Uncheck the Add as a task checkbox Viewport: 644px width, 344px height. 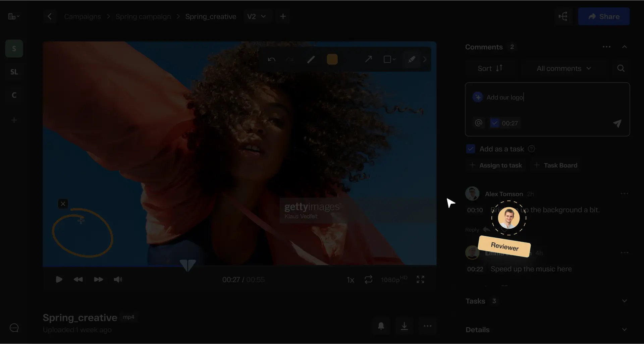[471, 149]
